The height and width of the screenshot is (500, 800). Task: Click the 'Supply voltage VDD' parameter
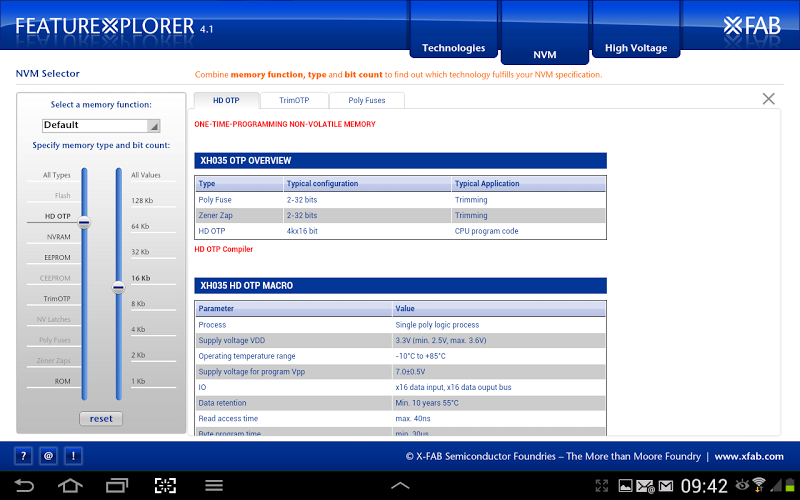click(x=232, y=340)
